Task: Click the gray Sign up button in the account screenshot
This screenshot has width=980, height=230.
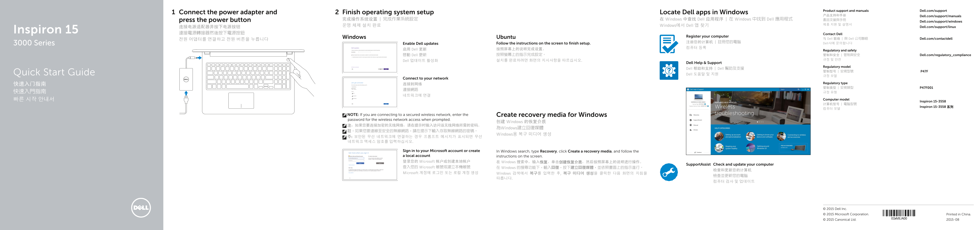Action: pos(380,163)
